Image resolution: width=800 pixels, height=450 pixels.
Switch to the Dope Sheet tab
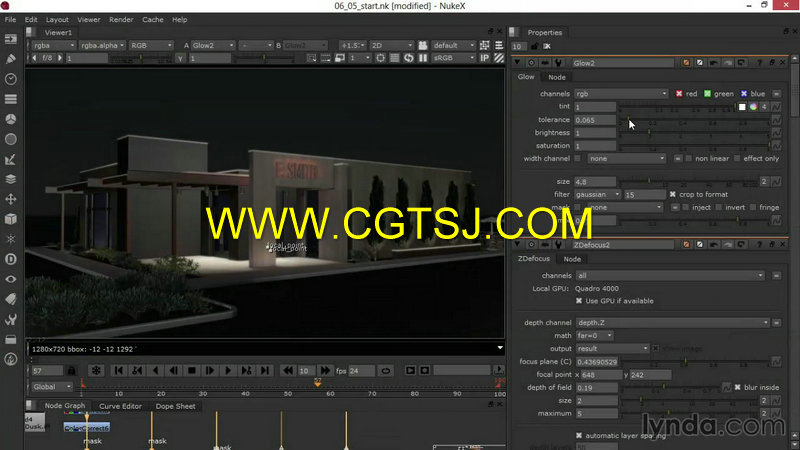pos(176,406)
